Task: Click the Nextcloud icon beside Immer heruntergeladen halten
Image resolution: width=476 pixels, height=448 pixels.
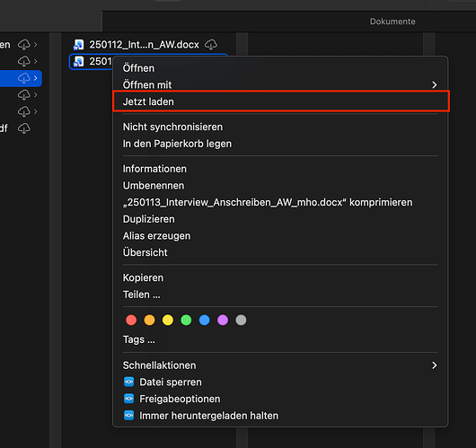Action: coord(128,415)
